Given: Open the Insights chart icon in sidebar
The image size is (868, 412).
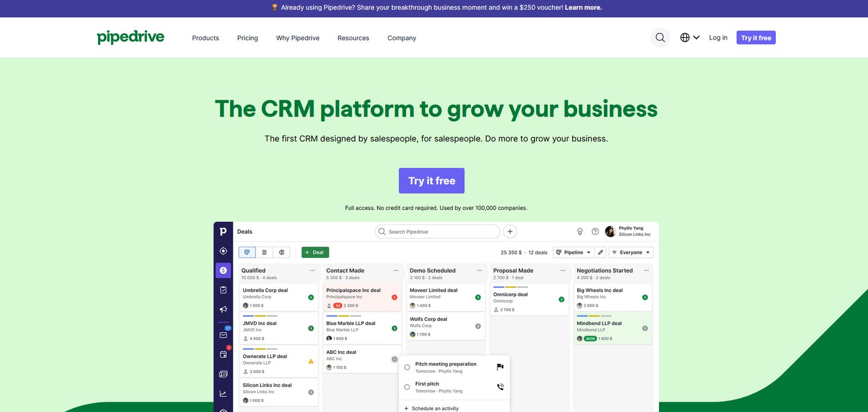Looking at the screenshot, I should [223, 394].
